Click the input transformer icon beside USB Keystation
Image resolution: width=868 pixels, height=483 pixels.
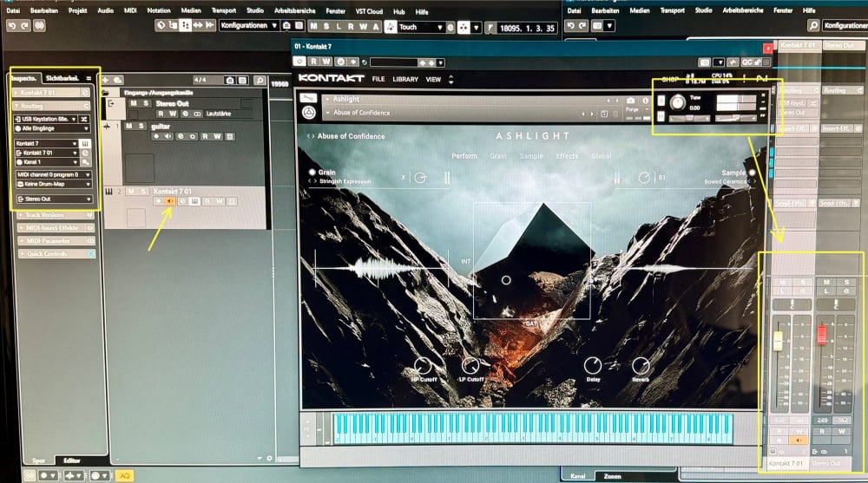point(84,119)
